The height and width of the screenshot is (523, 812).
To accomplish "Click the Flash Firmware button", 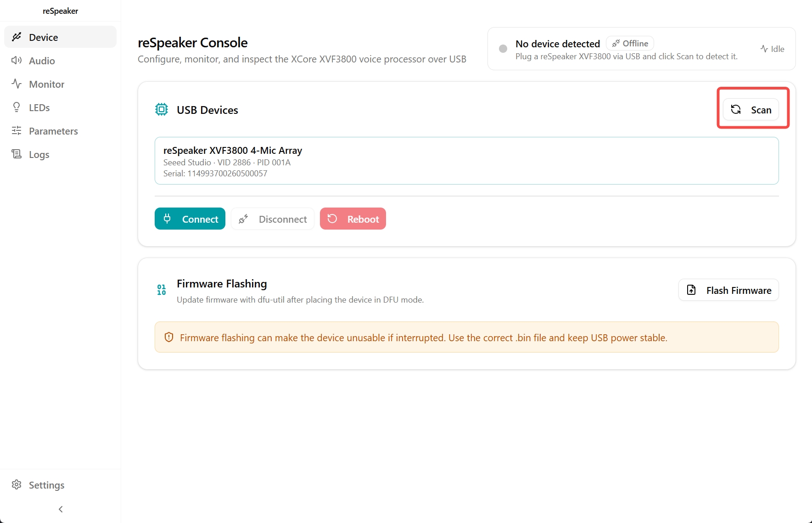I will pyautogui.click(x=728, y=290).
